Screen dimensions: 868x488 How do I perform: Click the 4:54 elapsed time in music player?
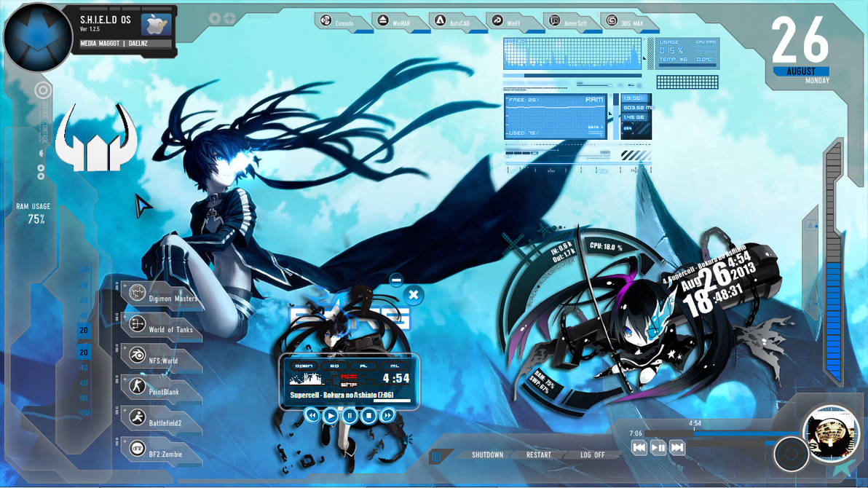[396, 378]
